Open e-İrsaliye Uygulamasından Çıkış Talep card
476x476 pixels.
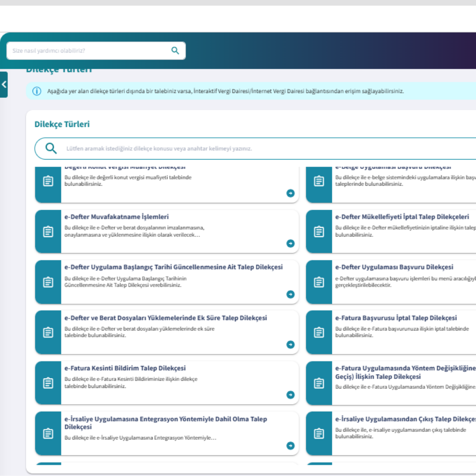tap(405, 419)
